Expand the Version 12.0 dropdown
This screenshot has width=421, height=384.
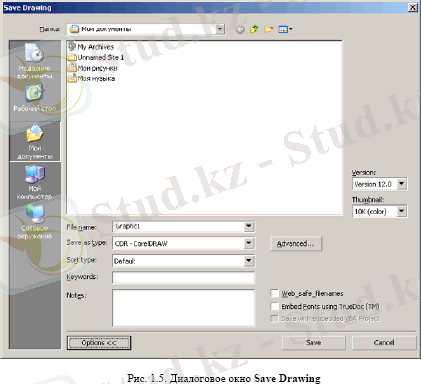coord(402,184)
